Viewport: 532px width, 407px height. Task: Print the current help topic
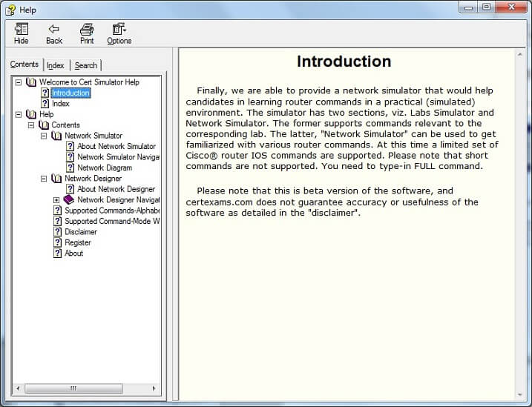87,29
